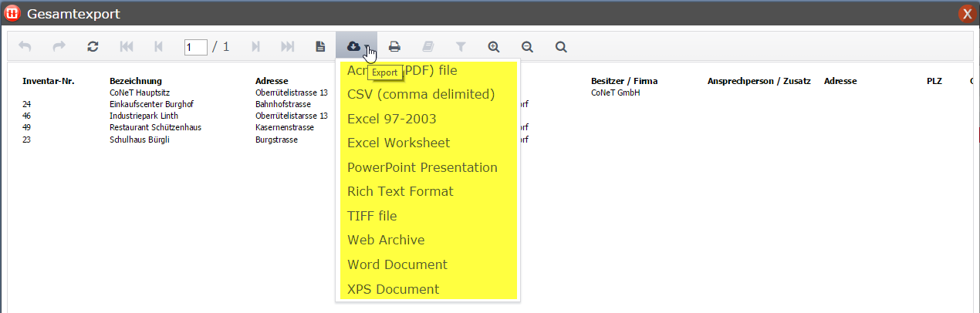Viewport: 980px width, 313px height.
Task: Zoom in with the magnifier plus icon
Action: click(x=494, y=47)
